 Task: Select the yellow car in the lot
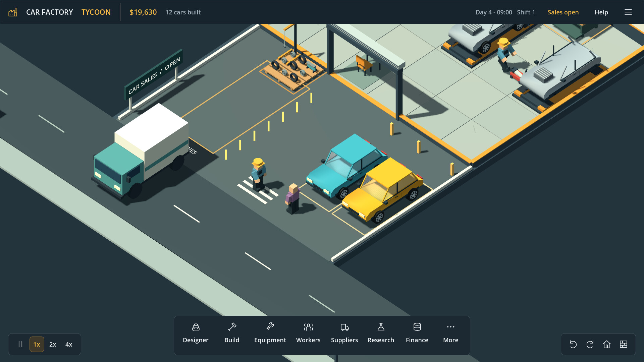382,189
